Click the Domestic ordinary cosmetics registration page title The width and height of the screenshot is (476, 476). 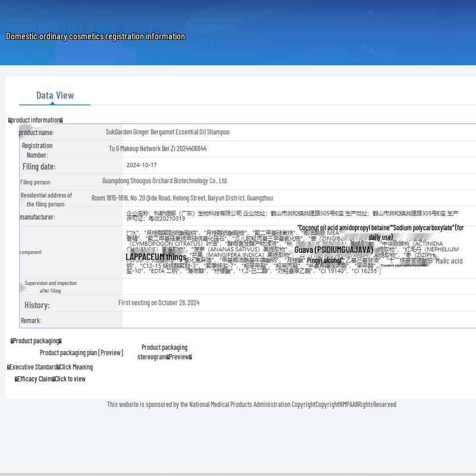(x=95, y=36)
